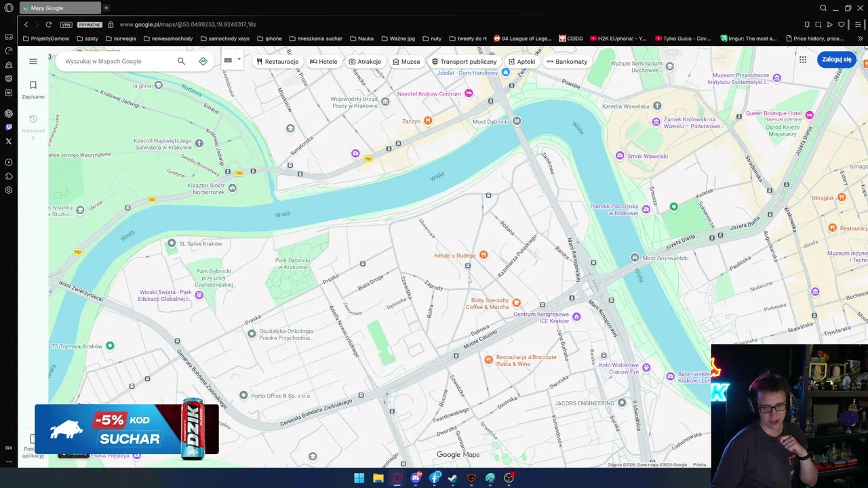Open Opera easy setup menu
868x488 pixels.
pos(859,24)
